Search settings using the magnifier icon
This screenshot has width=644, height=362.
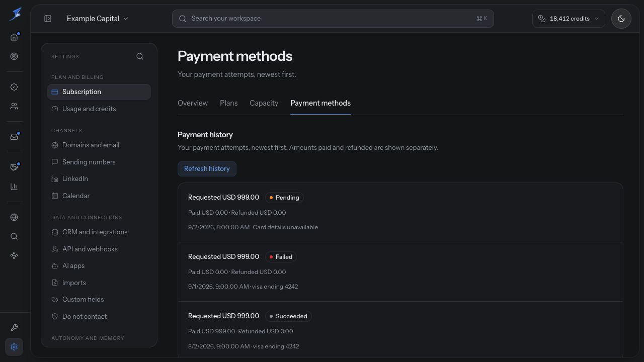tap(140, 56)
